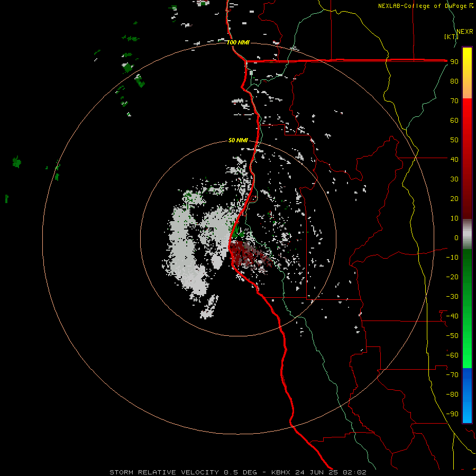Click the 0 value on velocity scale
476x476 pixels.
pyautogui.click(x=456, y=237)
